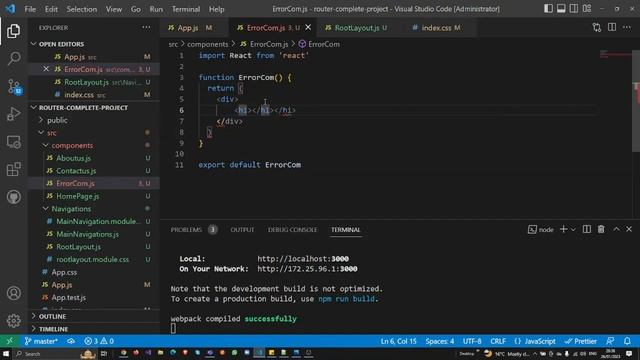
Task: Click the Prettier status bar item
Action: [x=581, y=341]
